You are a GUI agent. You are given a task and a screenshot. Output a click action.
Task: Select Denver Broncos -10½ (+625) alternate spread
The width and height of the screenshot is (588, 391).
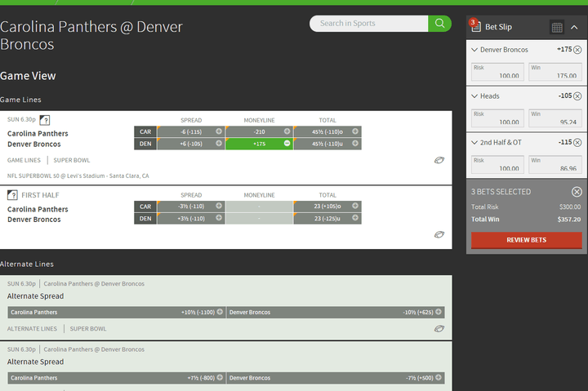(x=336, y=313)
